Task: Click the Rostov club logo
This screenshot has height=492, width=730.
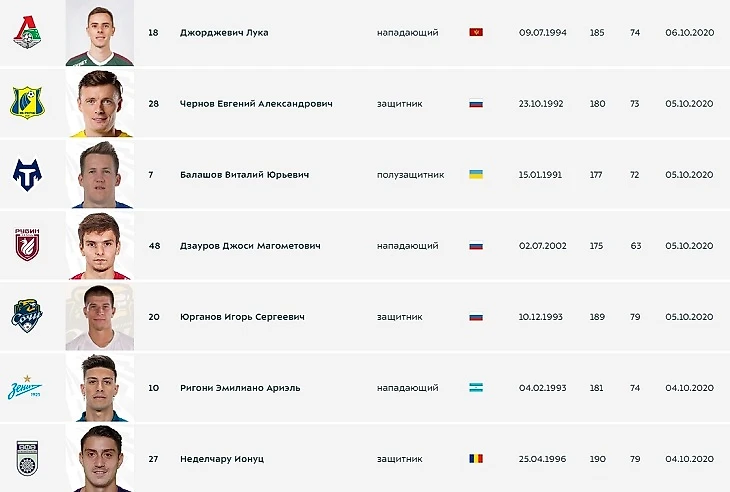Action: click(x=27, y=103)
